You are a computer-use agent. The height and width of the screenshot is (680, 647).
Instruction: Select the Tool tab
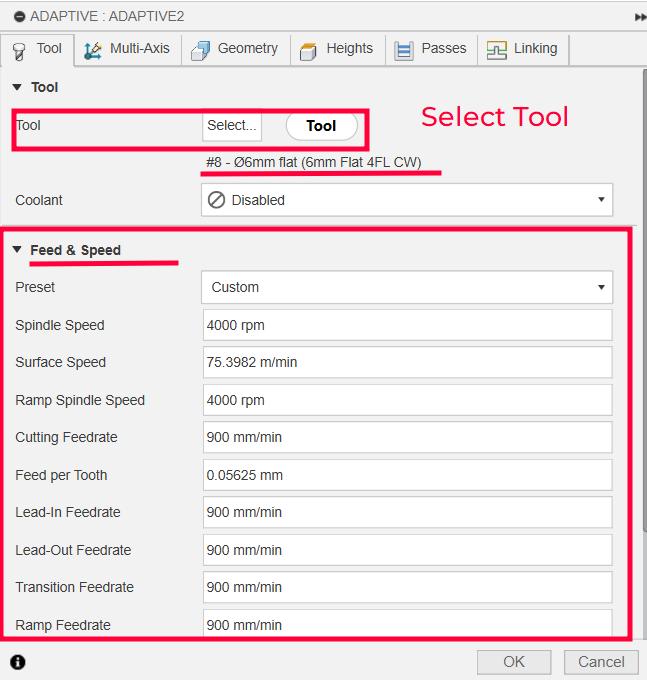coord(37,50)
